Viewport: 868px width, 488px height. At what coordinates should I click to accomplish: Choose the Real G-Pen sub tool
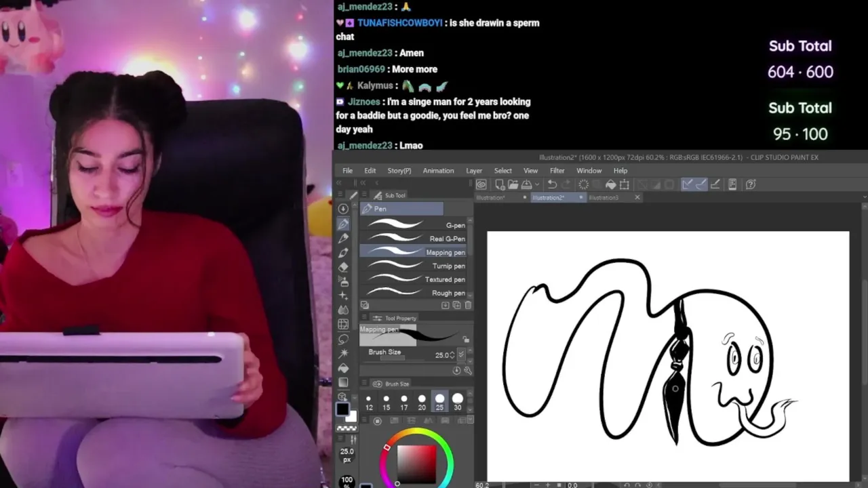pyautogui.click(x=413, y=239)
